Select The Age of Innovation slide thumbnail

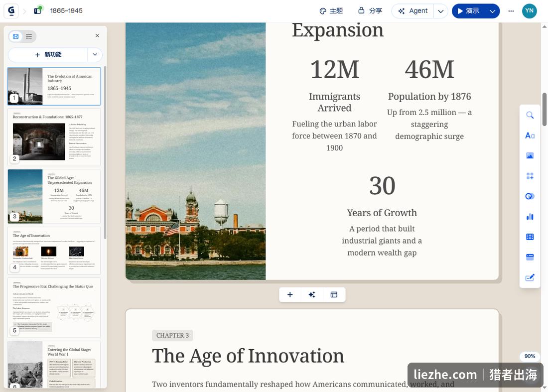(54, 251)
